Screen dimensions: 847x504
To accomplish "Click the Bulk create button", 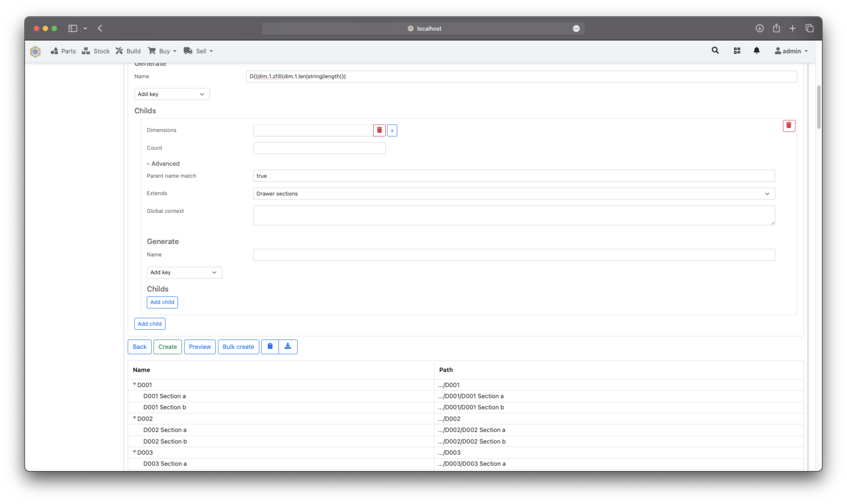I will (x=238, y=346).
